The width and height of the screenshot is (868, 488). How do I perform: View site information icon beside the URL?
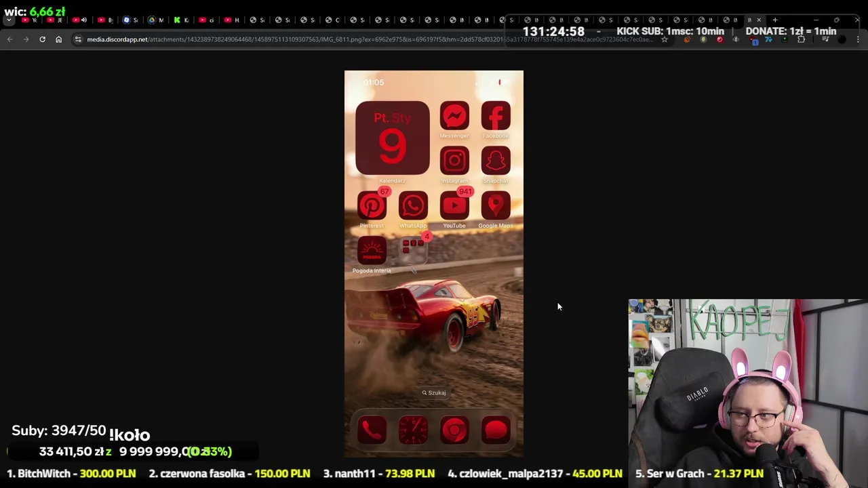[x=78, y=40]
